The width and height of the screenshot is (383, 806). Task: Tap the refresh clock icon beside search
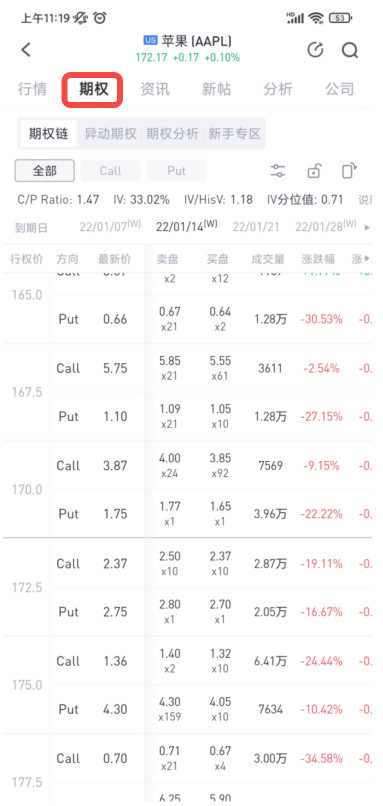tap(315, 50)
